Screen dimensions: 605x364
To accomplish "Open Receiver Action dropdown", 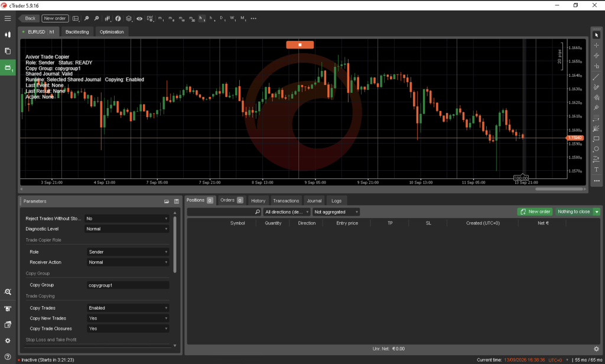I will click(128, 262).
